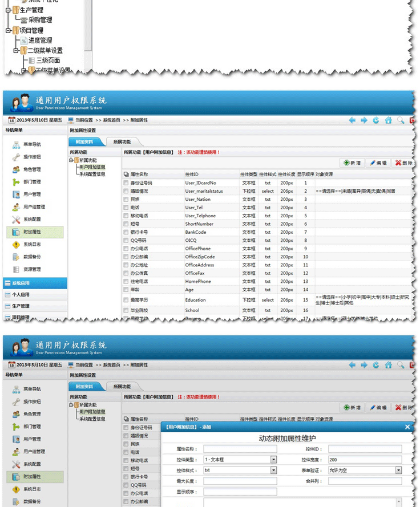Switch to 所属功能 tab in table-only view

pyautogui.click(x=122, y=142)
